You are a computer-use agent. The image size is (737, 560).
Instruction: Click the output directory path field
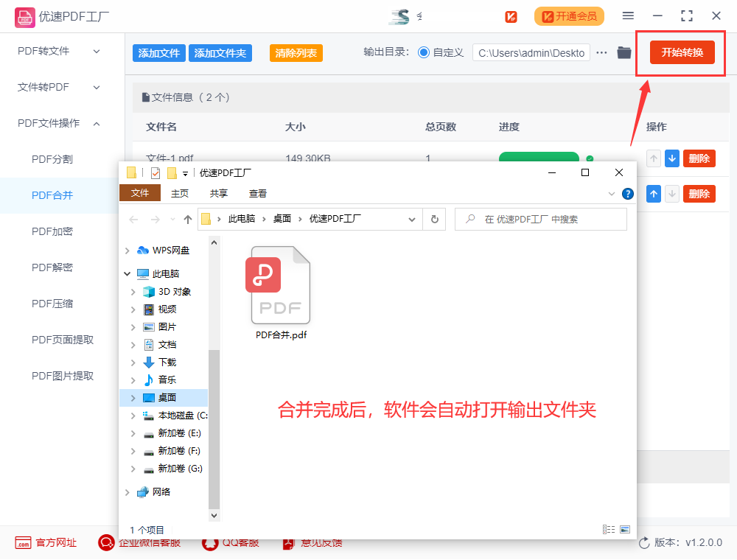tap(531, 52)
